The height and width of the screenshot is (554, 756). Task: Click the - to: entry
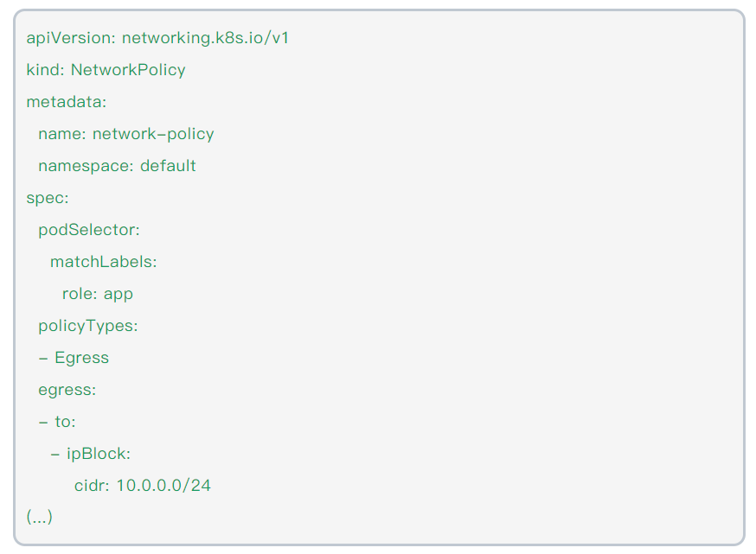57,422
